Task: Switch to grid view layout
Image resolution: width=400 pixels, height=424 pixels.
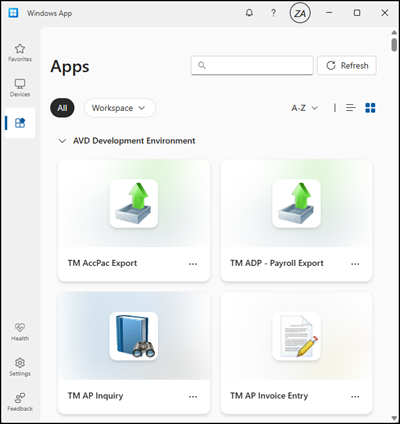Action: 370,108
